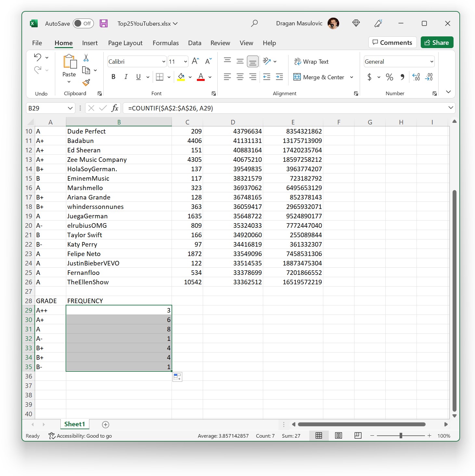Image resolution: width=475 pixels, height=476 pixels.
Task: Click the Redo arrow icon
Action: point(38,70)
